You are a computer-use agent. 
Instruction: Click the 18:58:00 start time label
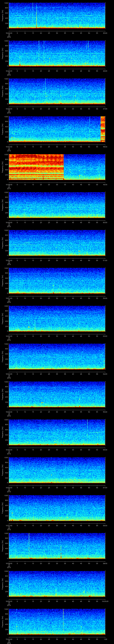click(x=9, y=563)
